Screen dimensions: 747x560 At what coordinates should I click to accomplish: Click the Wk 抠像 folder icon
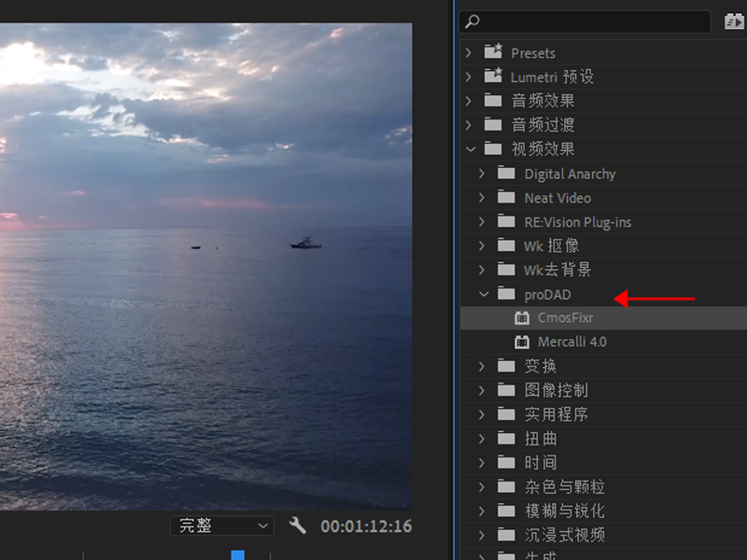coord(506,245)
